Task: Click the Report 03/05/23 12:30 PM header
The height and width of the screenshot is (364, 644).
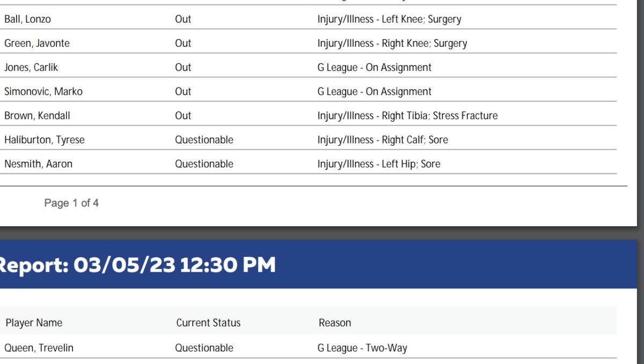Action: point(138,265)
